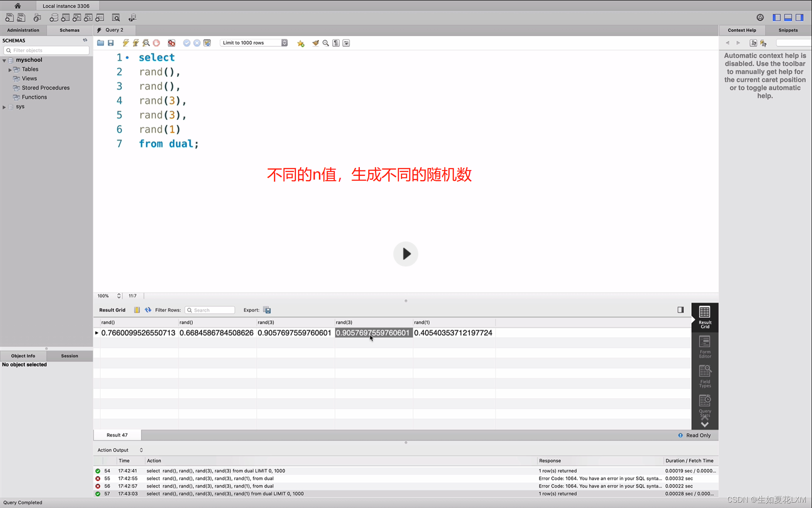Click the Execute Query lightning bolt icon
This screenshot has height=508, width=812.
click(125, 43)
